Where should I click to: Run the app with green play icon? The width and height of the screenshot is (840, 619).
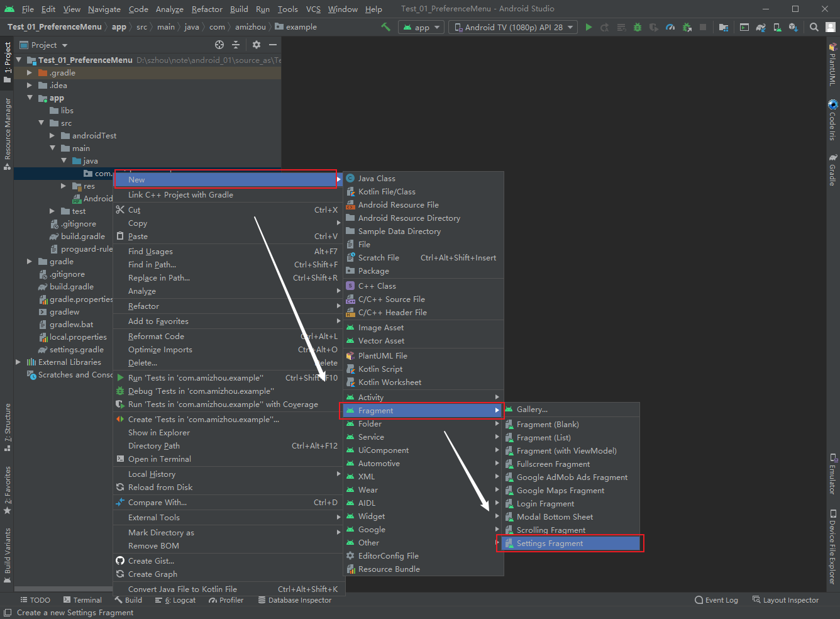589,27
